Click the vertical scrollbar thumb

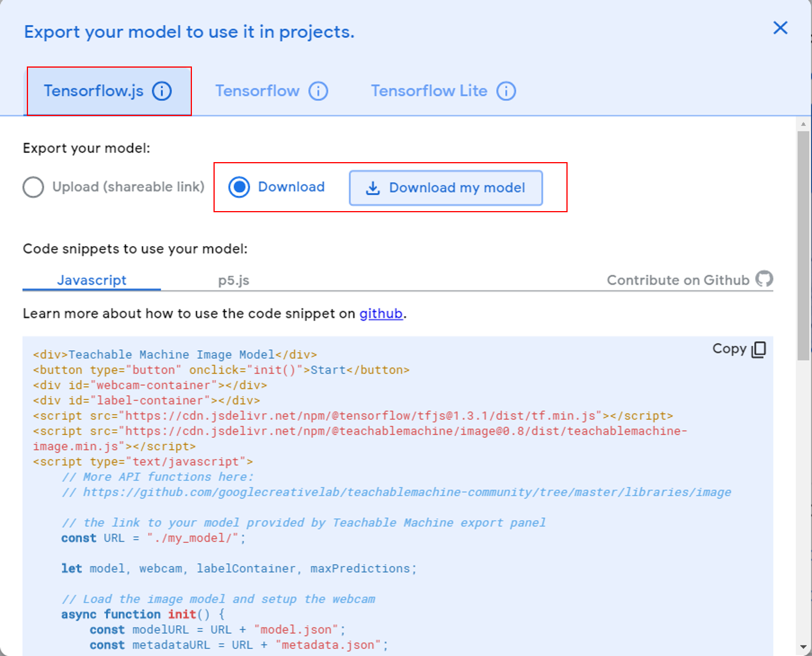pos(803,245)
